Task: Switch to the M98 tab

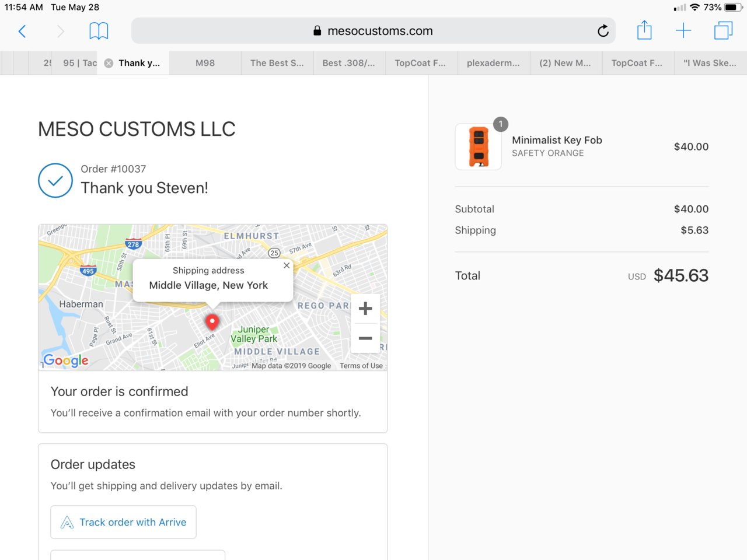Action: coord(205,63)
